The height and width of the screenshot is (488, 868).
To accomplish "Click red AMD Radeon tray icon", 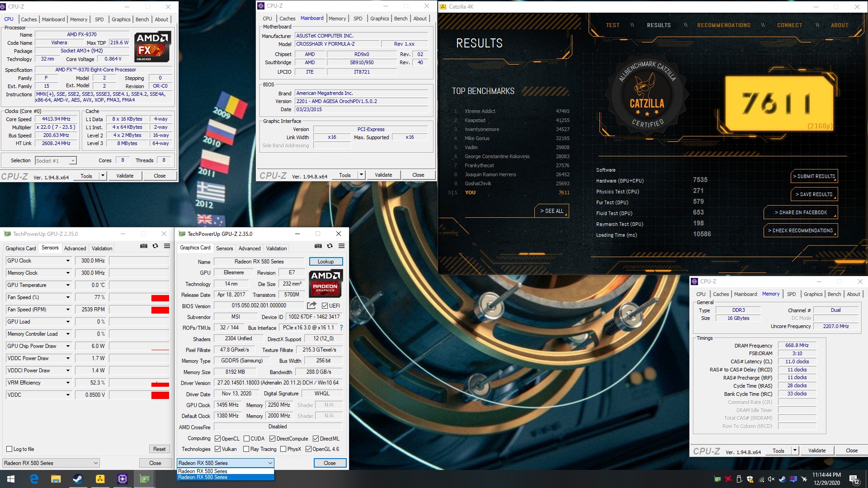I will (728, 479).
